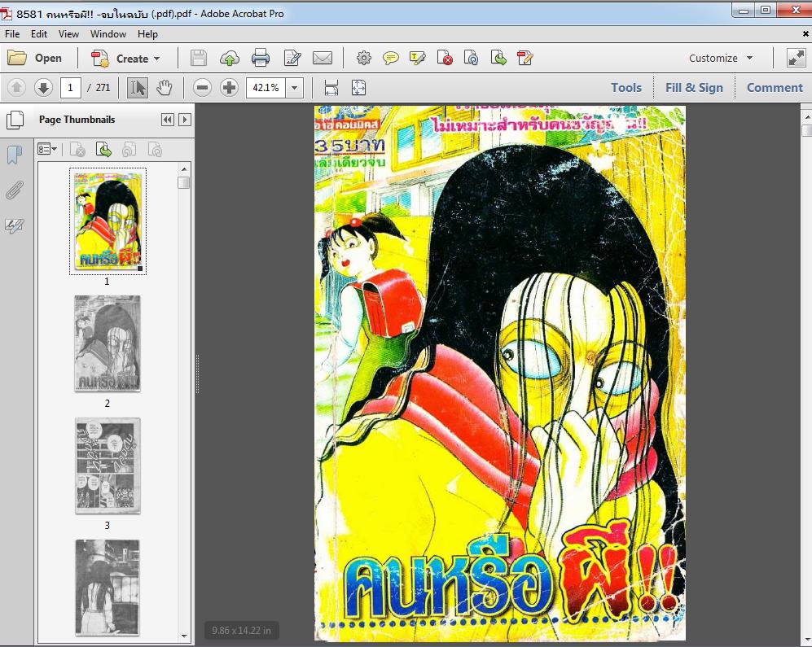Open the Signatures panel icon
Screen dimensions: 812x647
pos(15,225)
